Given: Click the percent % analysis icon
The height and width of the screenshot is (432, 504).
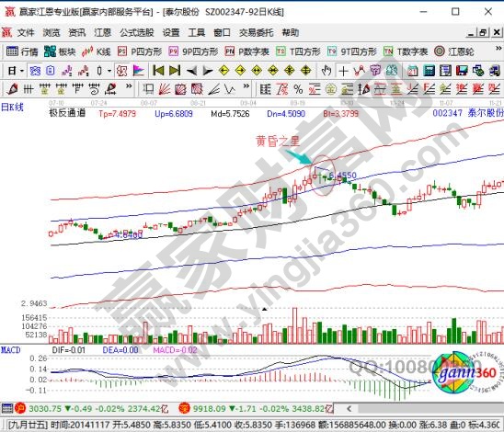Looking at the screenshot, I should 298,89.
